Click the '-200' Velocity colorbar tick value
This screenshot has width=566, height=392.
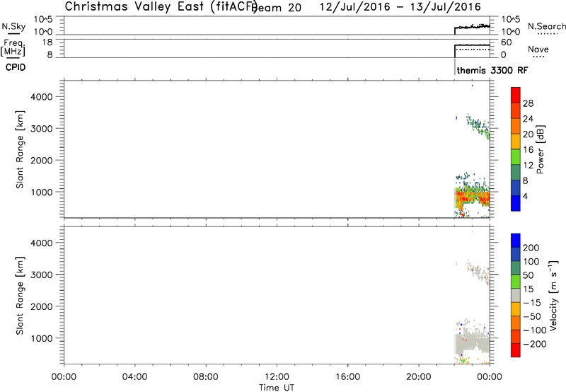pos(534,344)
